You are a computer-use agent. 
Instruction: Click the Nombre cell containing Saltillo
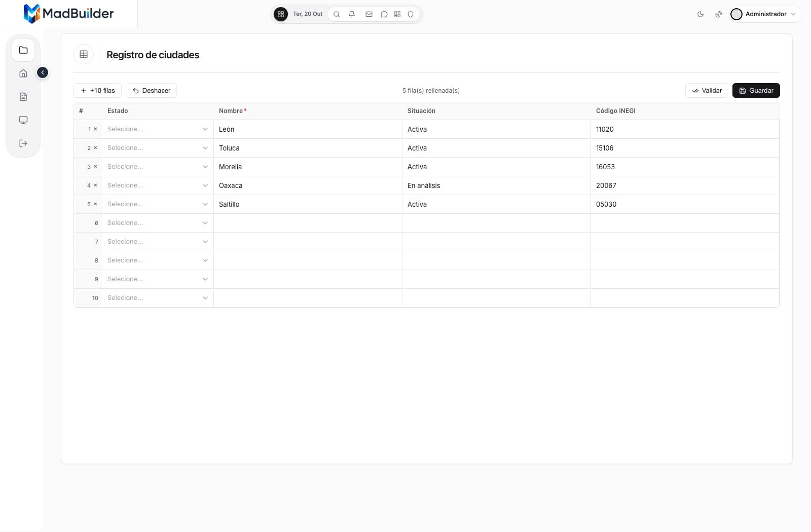tap(308, 204)
